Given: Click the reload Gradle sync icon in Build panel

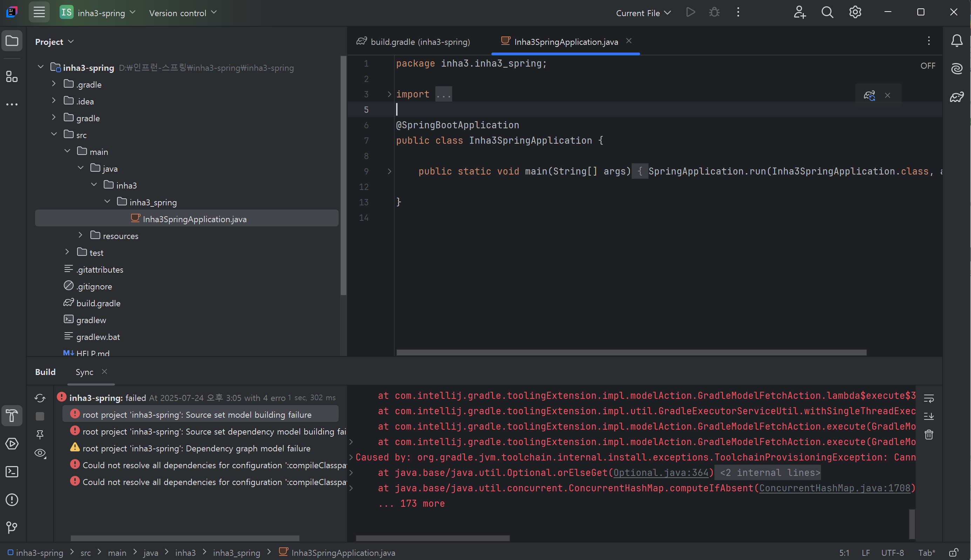Looking at the screenshot, I should pos(40,398).
